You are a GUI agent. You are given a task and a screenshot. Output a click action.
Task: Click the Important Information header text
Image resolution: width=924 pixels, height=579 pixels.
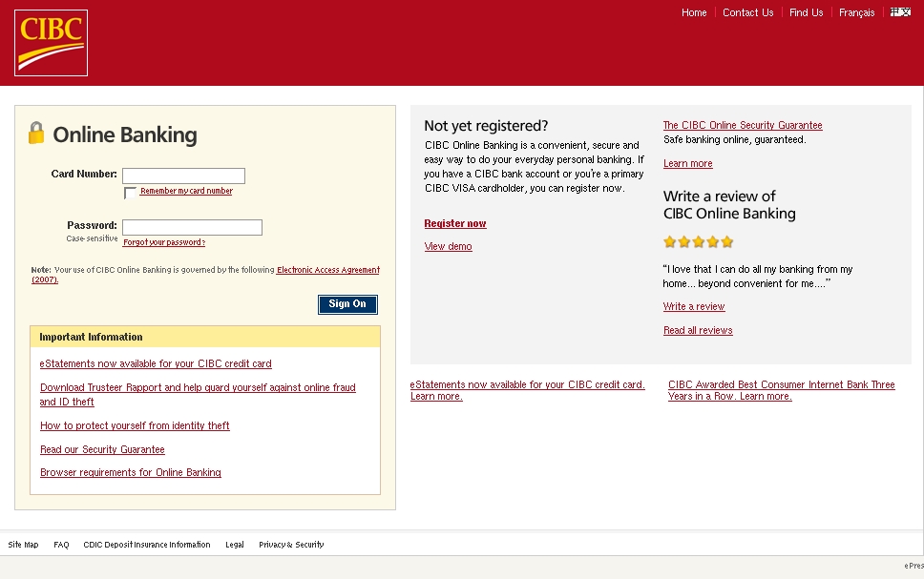91,337
